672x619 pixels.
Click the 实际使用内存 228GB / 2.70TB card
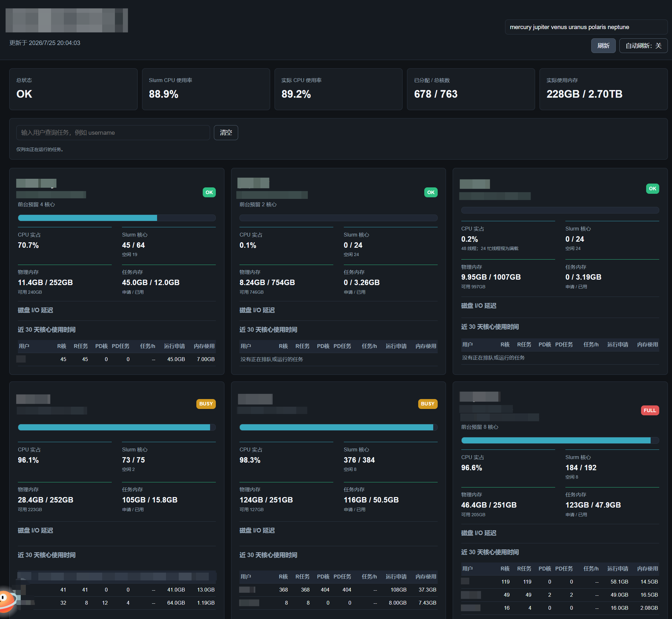pyautogui.click(x=603, y=89)
